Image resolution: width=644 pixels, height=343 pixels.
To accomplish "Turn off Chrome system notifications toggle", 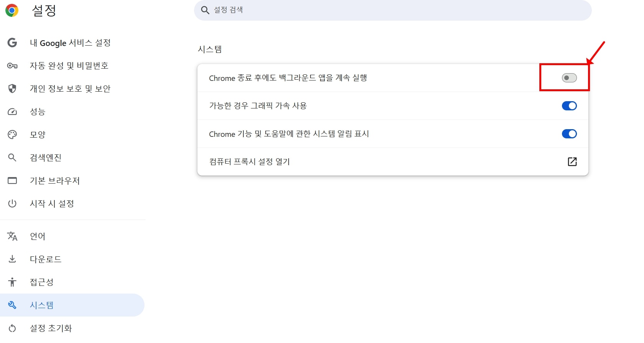I will (569, 134).
